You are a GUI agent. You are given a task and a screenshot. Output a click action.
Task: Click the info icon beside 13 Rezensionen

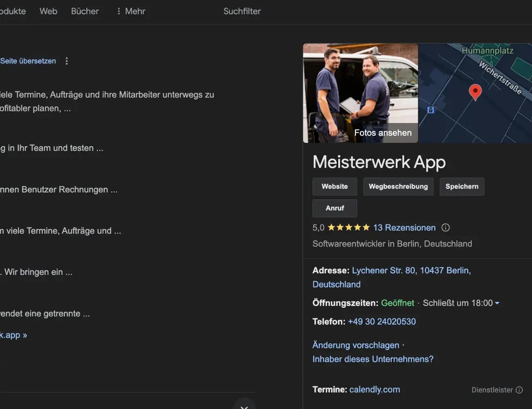click(x=446, y=227)
